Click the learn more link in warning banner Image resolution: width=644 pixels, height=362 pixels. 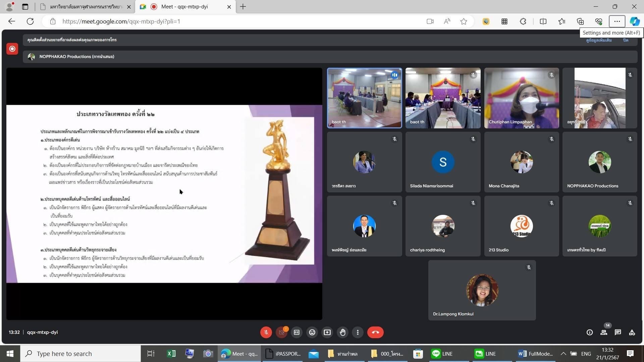coord(599,40)
